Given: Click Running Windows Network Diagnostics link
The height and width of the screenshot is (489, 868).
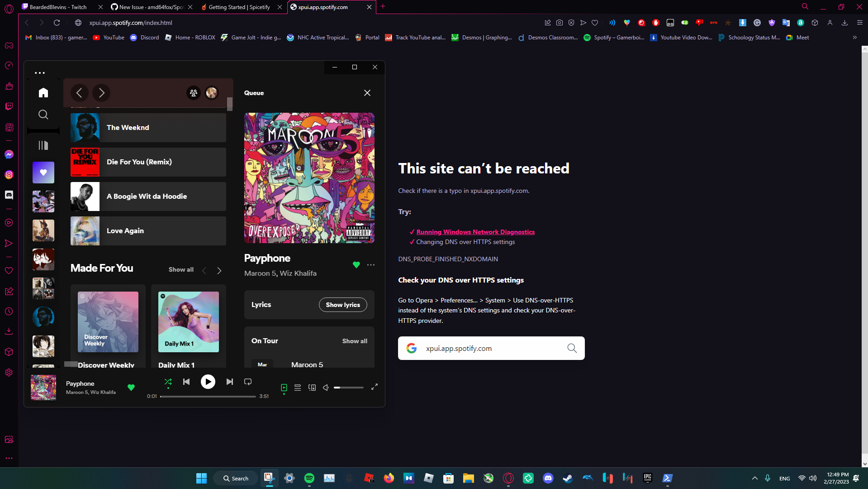Looking at the screenshot, I should click(474, 232).
